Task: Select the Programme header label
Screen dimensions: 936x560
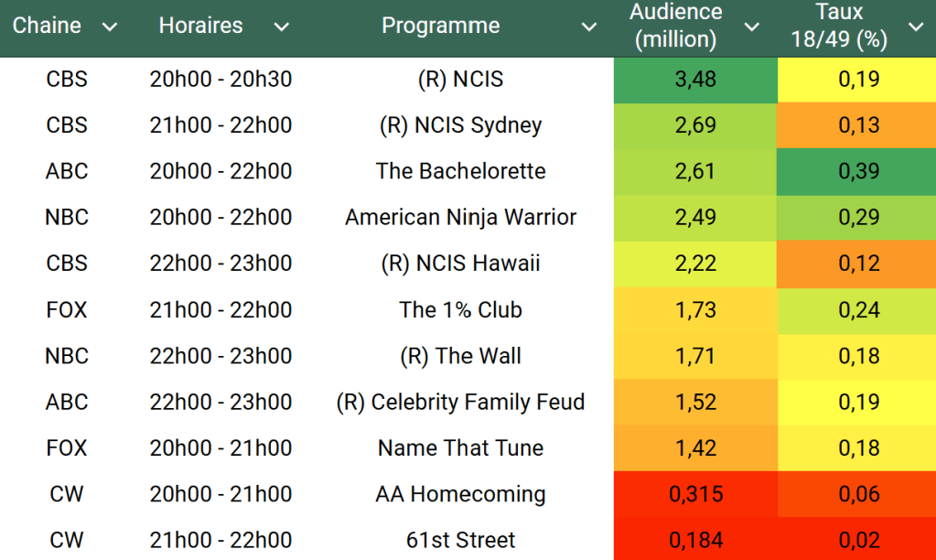Action: [440, 26]
